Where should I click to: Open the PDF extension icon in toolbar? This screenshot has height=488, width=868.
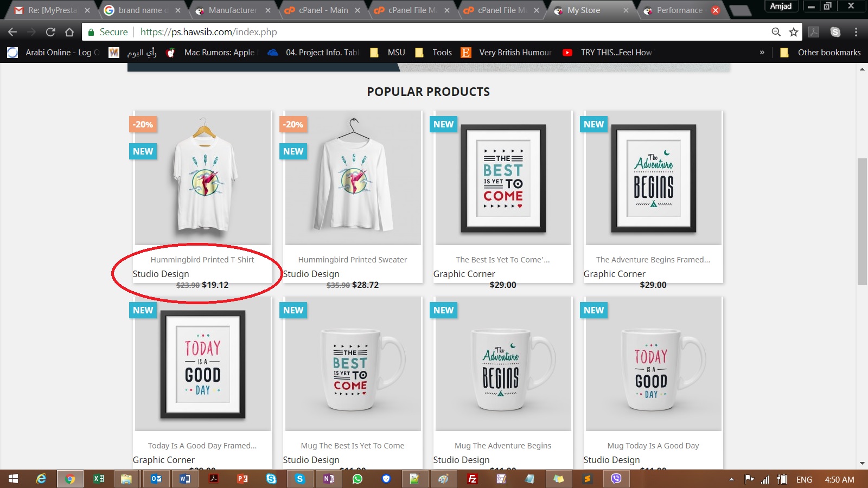tap(814, 32)
